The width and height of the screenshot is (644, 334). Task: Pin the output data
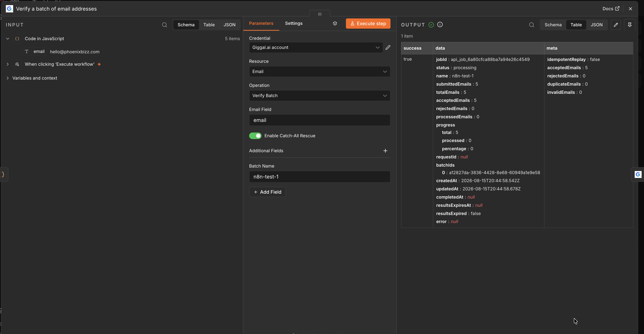630,25
